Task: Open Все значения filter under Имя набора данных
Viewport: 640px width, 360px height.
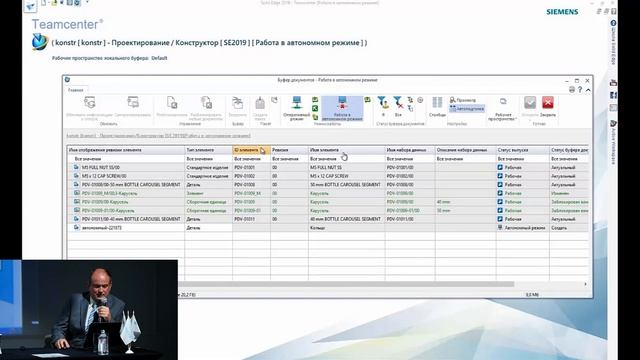Action: pyautogui.click(x=410, y=159)
